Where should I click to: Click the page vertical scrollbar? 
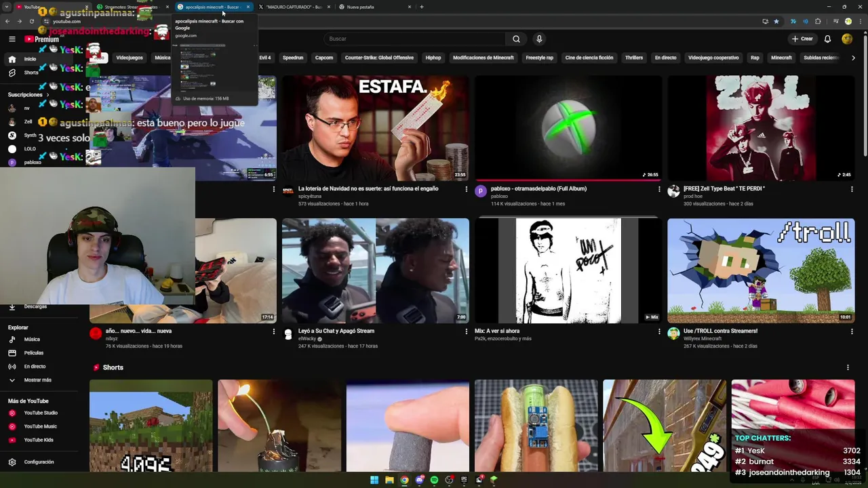(864, 95)
